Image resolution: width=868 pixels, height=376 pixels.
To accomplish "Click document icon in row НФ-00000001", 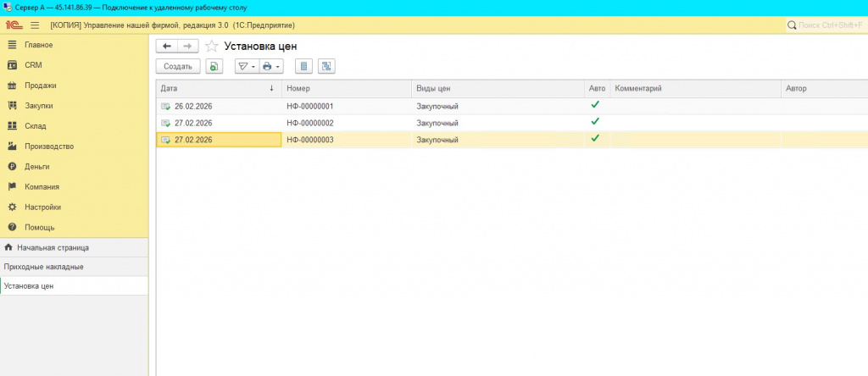I will tap(165, 106).
